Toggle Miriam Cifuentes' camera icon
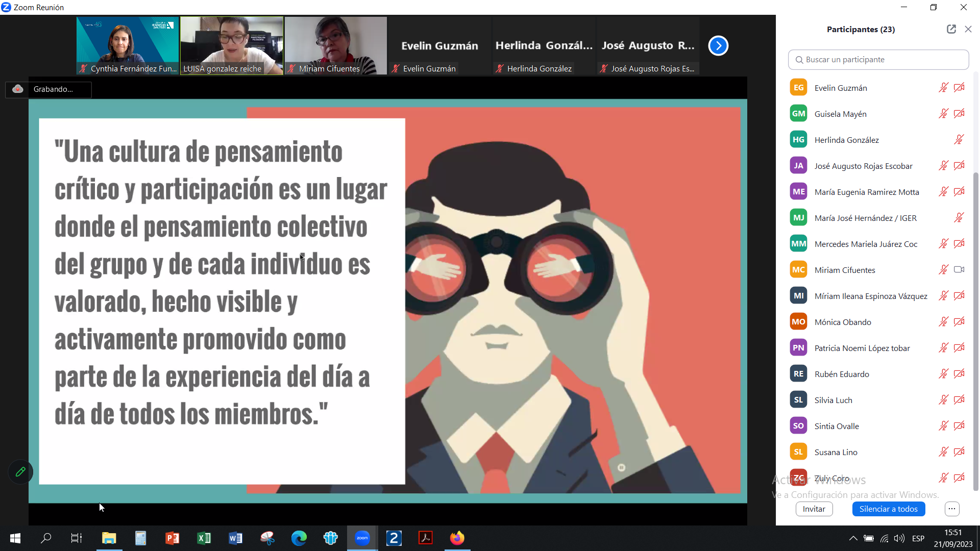The width and height of the screenshot is (980, 551). (959, 270)
